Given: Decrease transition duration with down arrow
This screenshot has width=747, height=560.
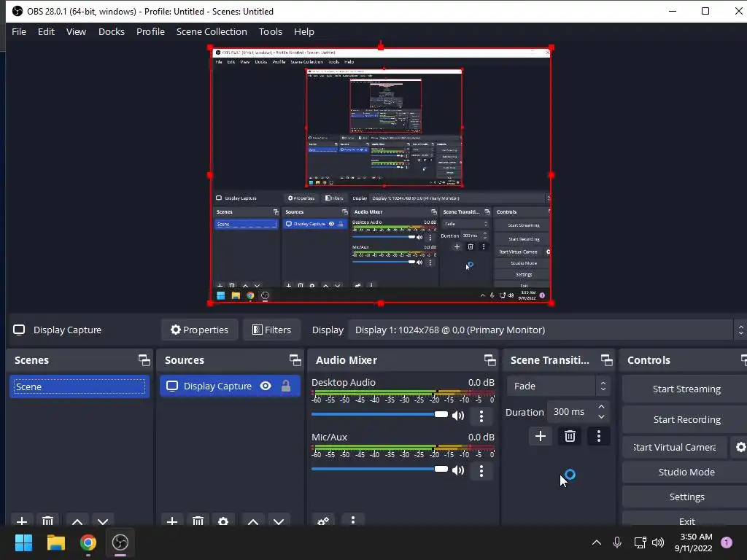Looking at the screenshot, I should coord(601,416).
